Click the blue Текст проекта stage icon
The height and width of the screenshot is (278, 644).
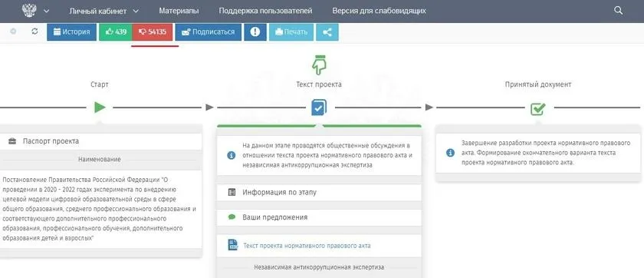point(319,108)
